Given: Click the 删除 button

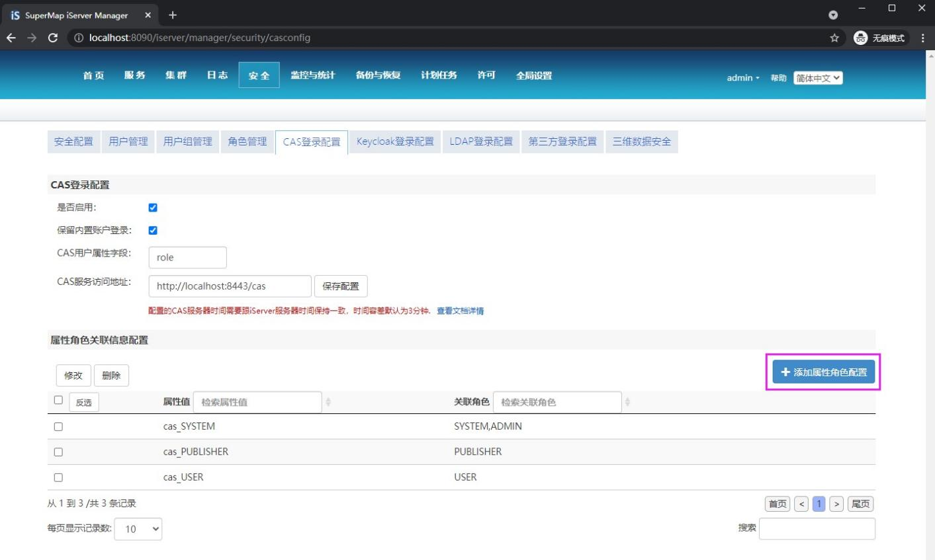Looking at the screenshot, I should click(111, 376).
